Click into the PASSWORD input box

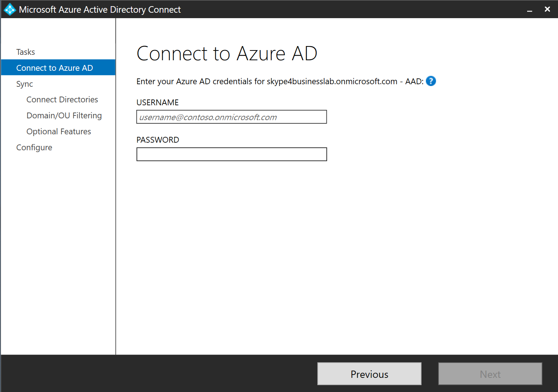[231, 154]
